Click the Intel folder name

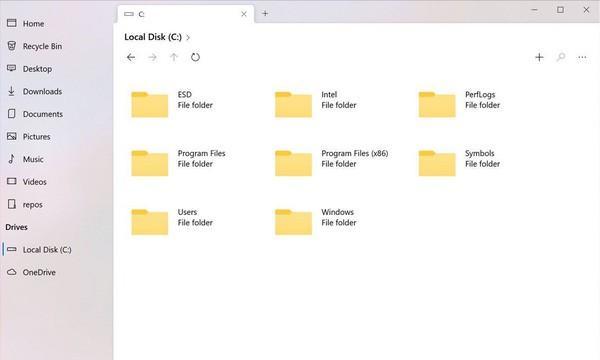coord(329,94)
